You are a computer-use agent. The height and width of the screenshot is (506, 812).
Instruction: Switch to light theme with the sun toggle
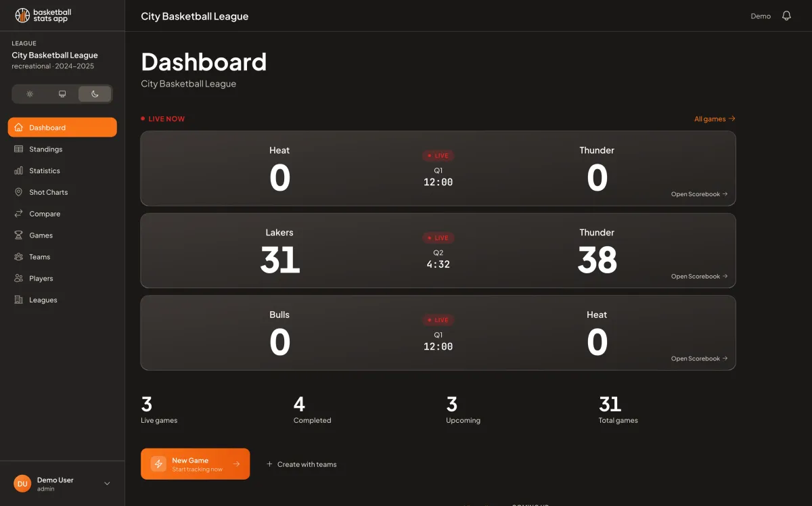tap(30, 94)
